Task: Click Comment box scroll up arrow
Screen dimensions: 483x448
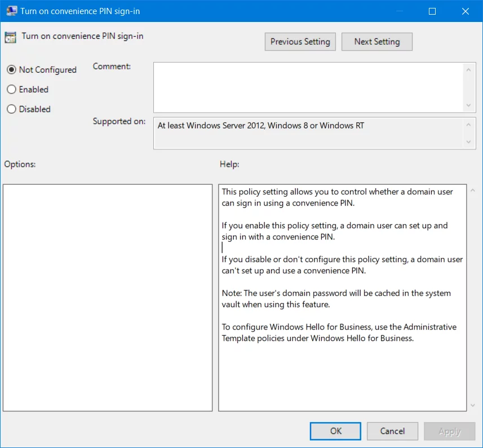Action: [468, 70]
